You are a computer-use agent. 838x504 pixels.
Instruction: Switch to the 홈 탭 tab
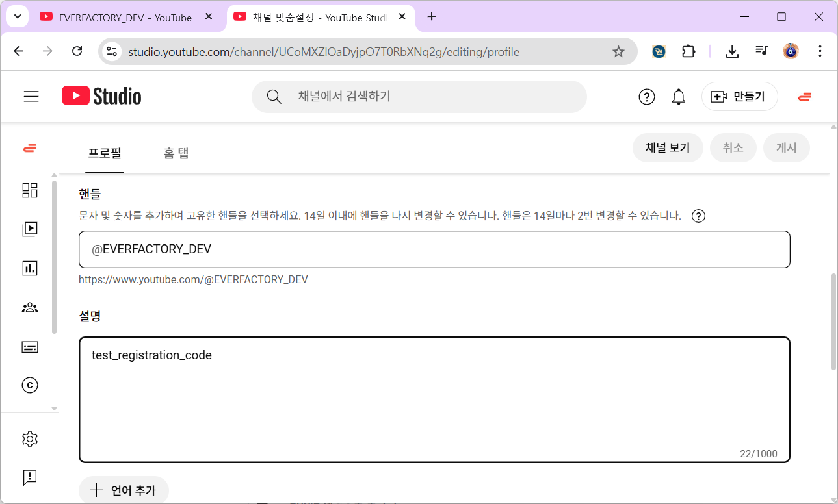click(x=176, y=153)
